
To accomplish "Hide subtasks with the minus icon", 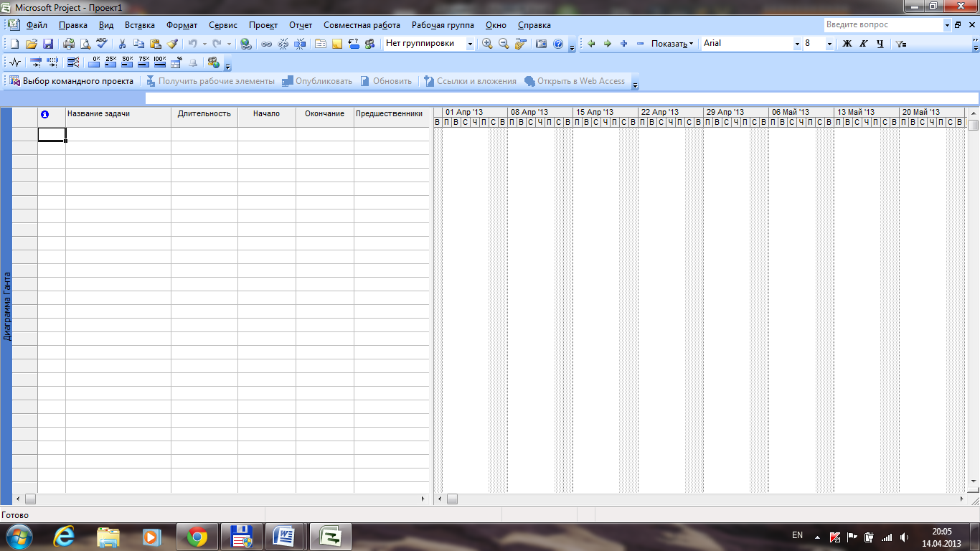I will [641, 44].
